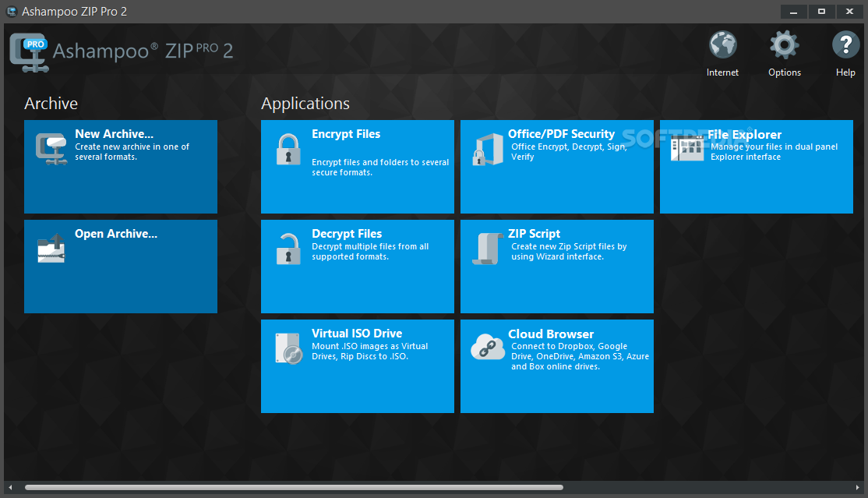868x498 pixels.
Task: Click the Help label text
Action: coord(845,72)
